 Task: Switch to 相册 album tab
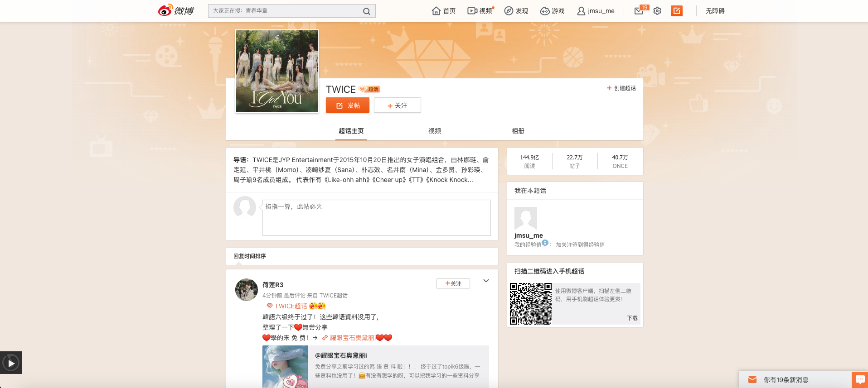click(518, 131)
